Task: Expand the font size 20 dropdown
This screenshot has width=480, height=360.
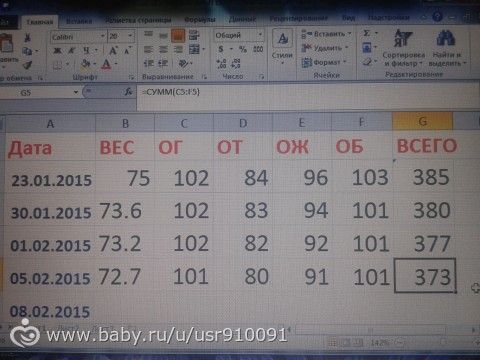Action: tap(130, 36)
